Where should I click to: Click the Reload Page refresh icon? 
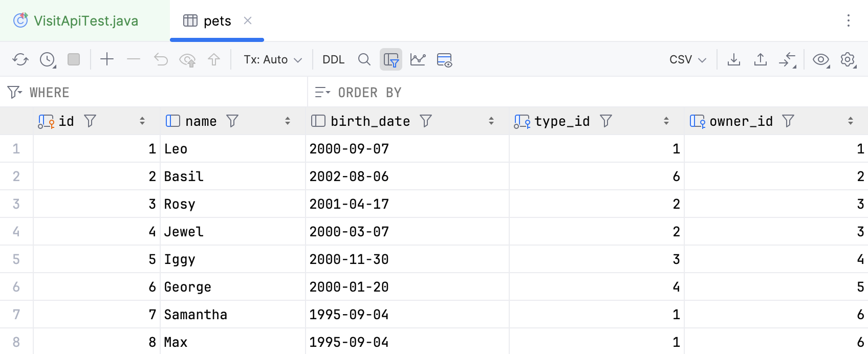[x=20, y=60]
